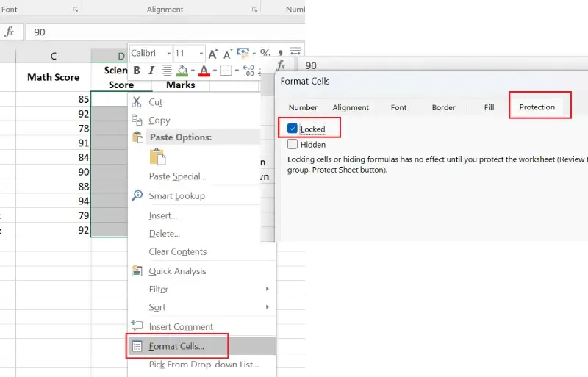Click the formula bar showing 90
This screenshot has width=588, height=377.
[165, 32]
